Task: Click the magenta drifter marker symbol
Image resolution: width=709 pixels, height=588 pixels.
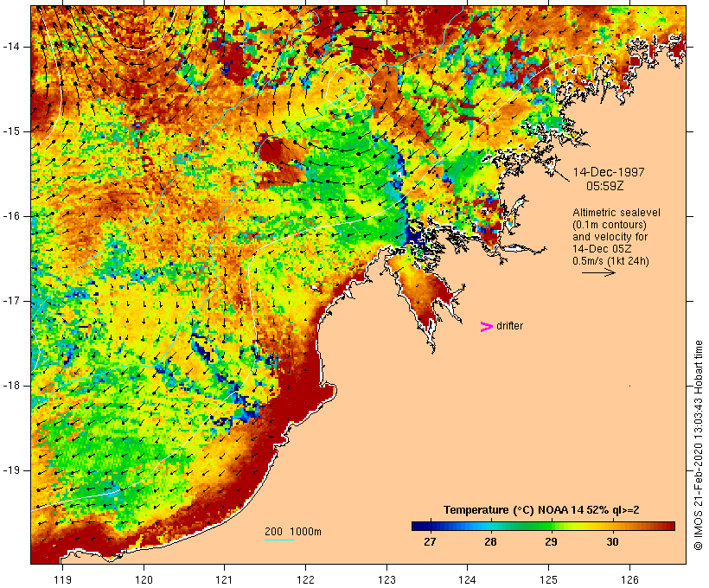Action: tap(486, 327)
